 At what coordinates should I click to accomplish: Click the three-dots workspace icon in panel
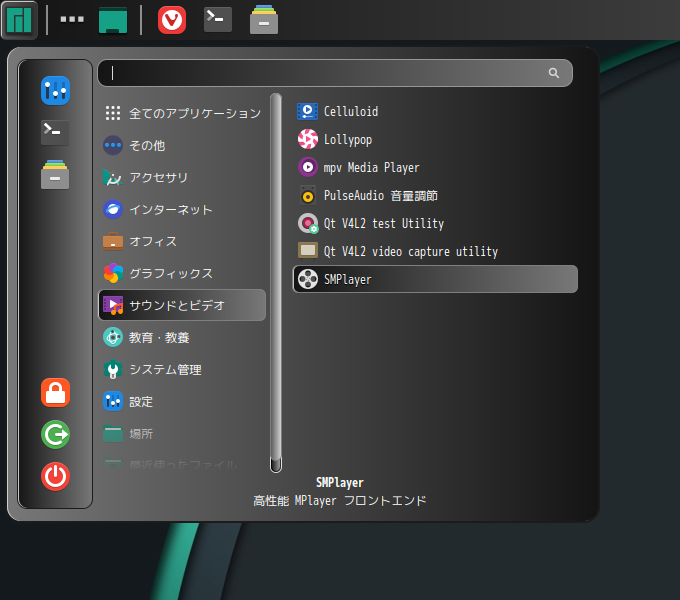72,19
